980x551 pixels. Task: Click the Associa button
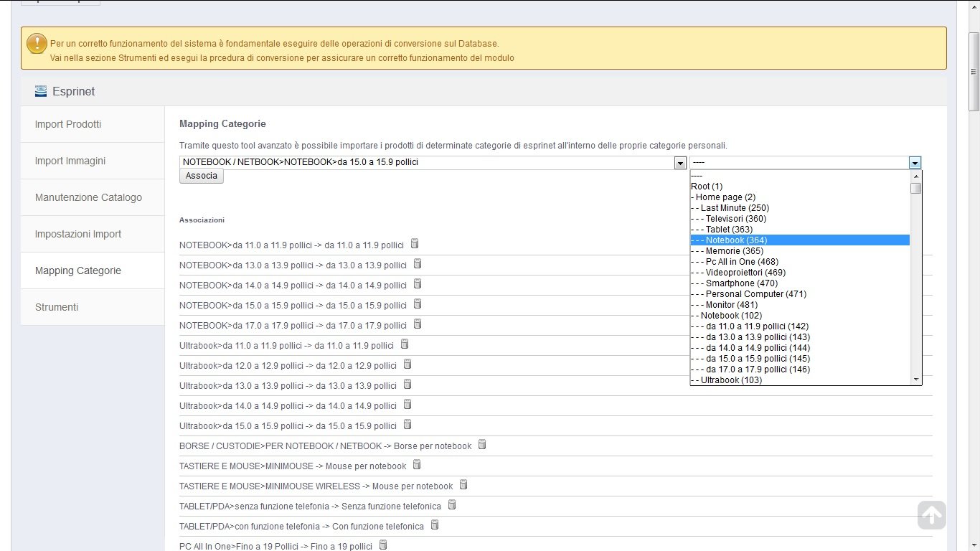[x=202, y=176]
